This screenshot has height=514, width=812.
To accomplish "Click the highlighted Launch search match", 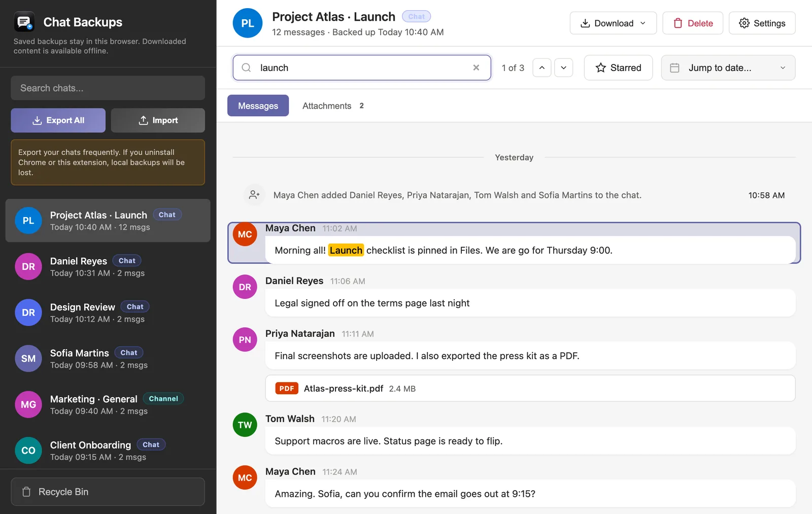I will [346, 250].
